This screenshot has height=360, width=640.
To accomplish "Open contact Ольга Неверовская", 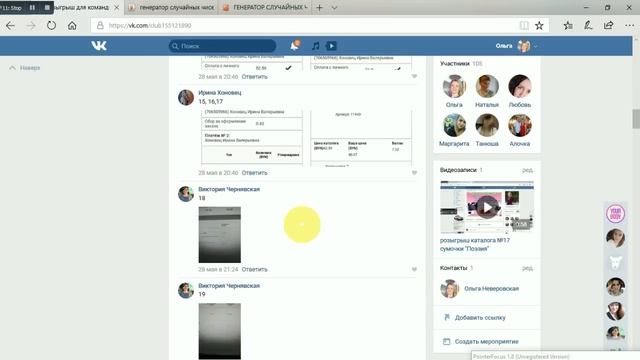I will point(491,289).
